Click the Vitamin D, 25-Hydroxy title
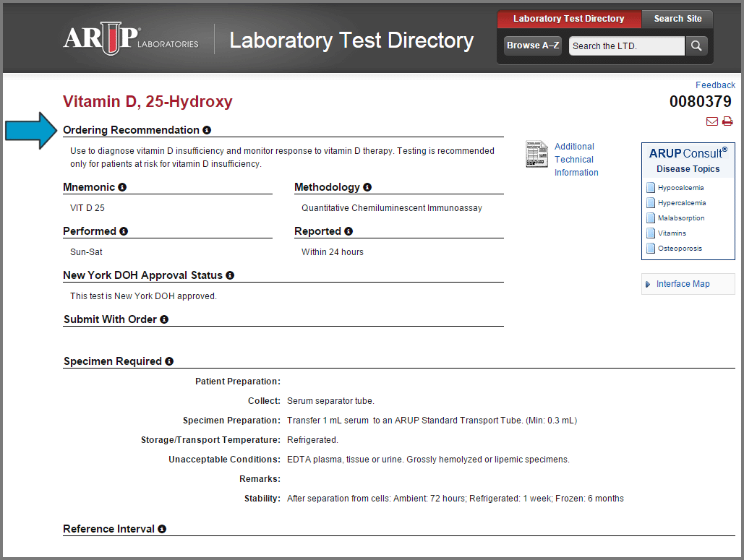The width and height of the screenshot is (744, 560). pyautogui.click(x=147, y=101)
